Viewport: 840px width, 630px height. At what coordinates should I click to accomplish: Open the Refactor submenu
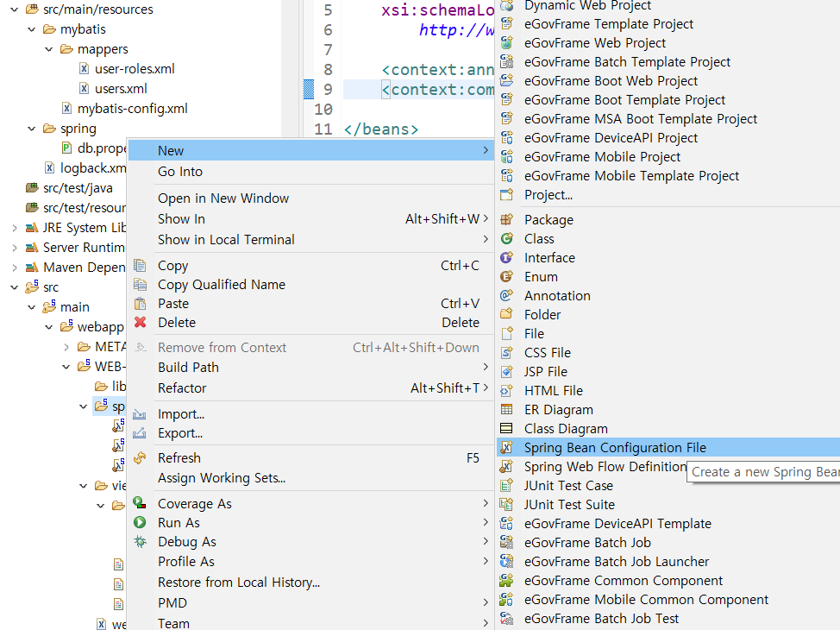click(x=310, y=387)
